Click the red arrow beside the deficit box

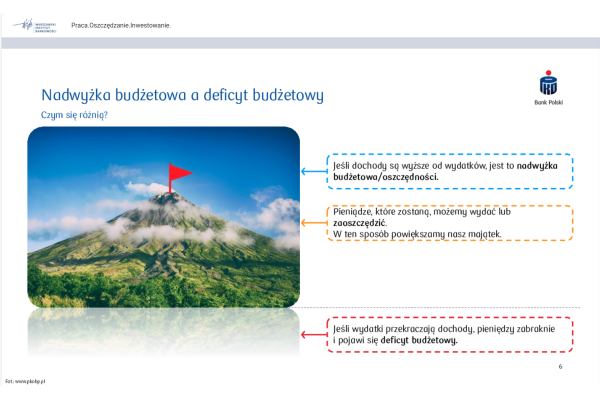pyautogui.click(x=314, y=334)
